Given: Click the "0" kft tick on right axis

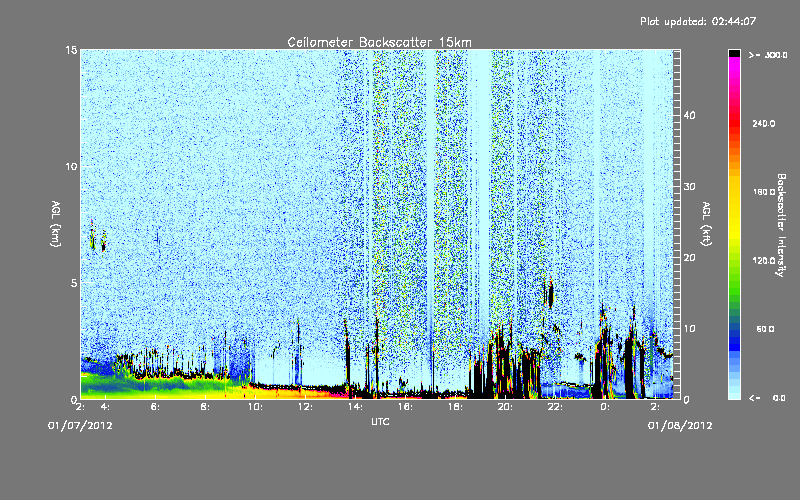Looking at the screenshot, I should [x=686, y=399].
